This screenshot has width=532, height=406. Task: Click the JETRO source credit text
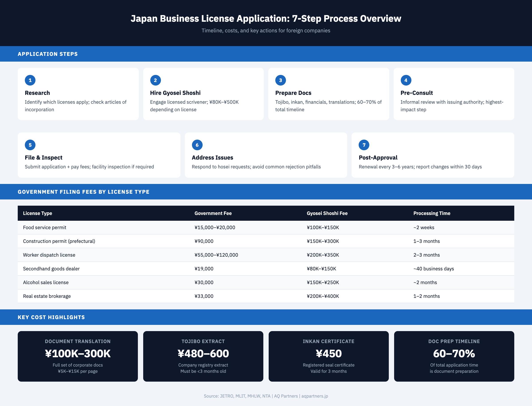tap(227, 396)
